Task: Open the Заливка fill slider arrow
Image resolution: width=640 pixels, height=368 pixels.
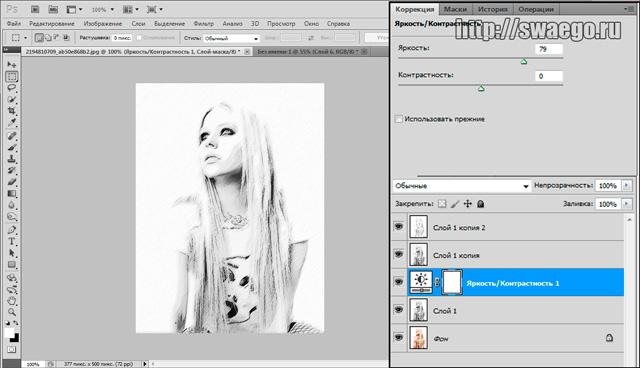Action: (x=627, y=204)
